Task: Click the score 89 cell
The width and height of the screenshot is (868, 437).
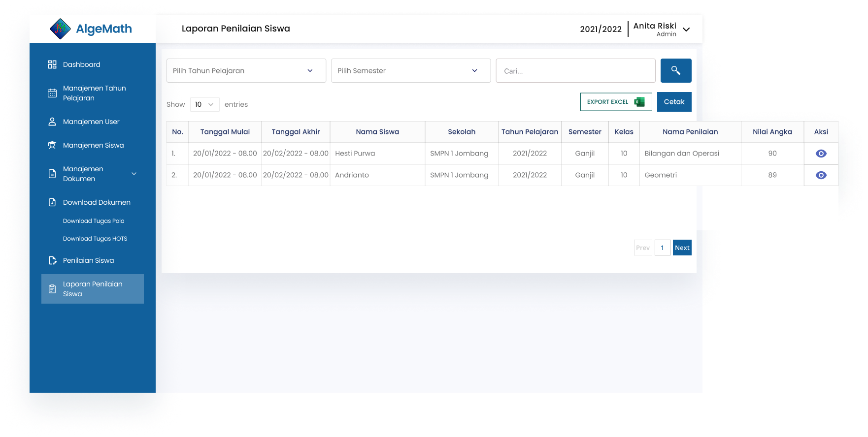Action: [772, 175]
